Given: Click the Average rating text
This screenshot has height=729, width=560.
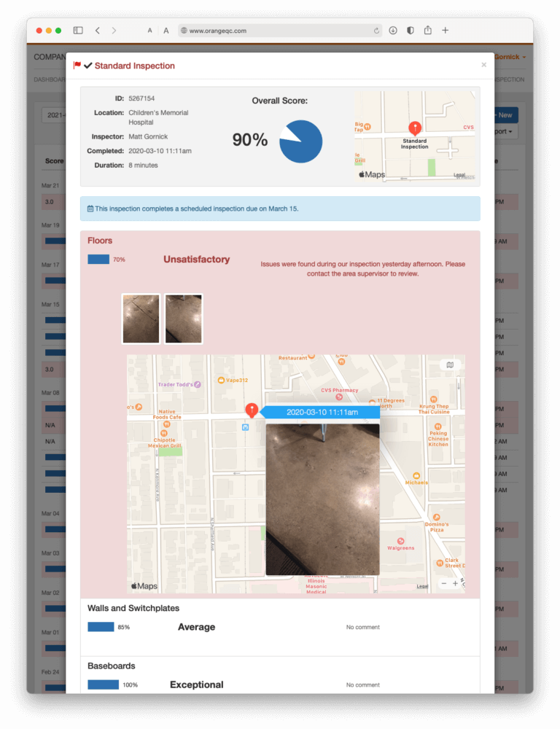Looking at the screenshot, I should click(x=197, y=627).
